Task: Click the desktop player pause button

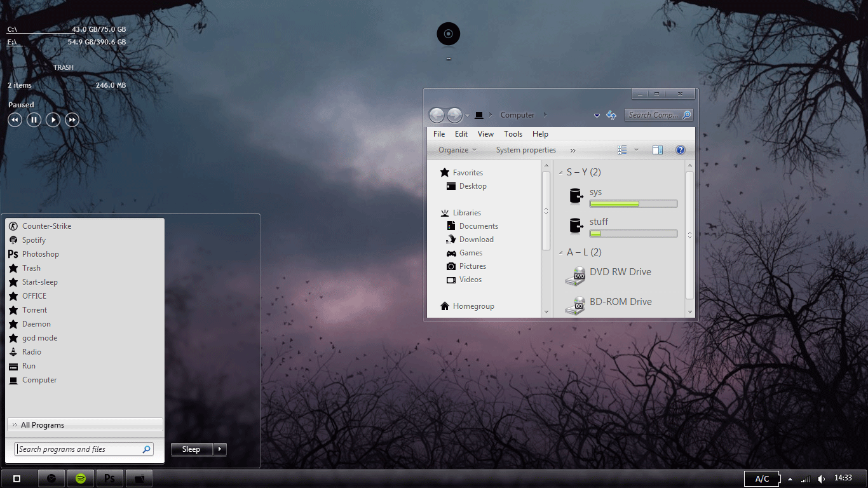Action: coord(34,119)
